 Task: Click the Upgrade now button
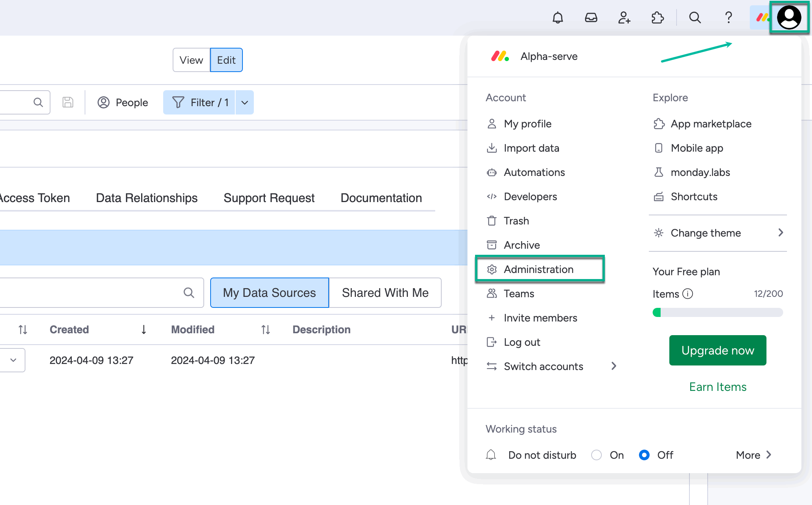[x=718, y=350]
